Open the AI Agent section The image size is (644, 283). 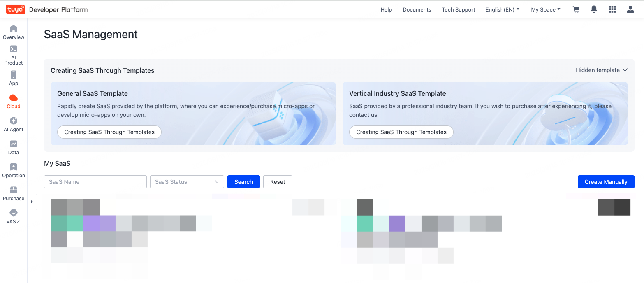point(13,124)
